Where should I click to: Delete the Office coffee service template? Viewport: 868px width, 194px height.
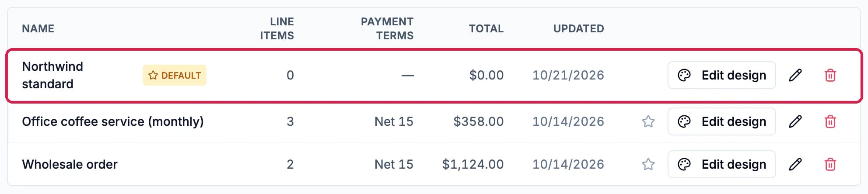[830, 121]
